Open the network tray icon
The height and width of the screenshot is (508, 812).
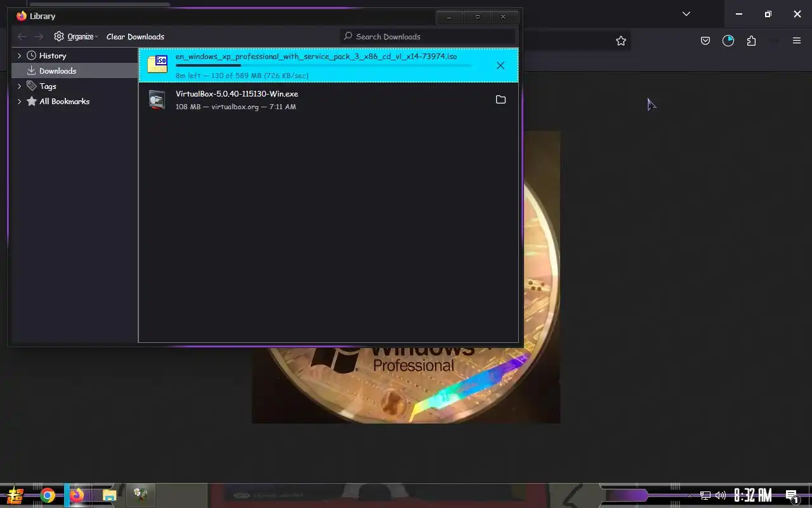click(x=705, y=495)
